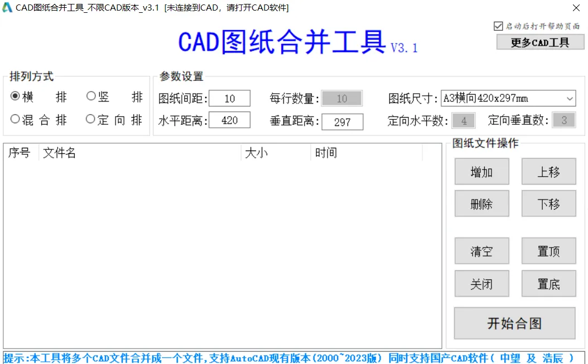Close the CAD图纸合并工具 window

tap(576, 7)
